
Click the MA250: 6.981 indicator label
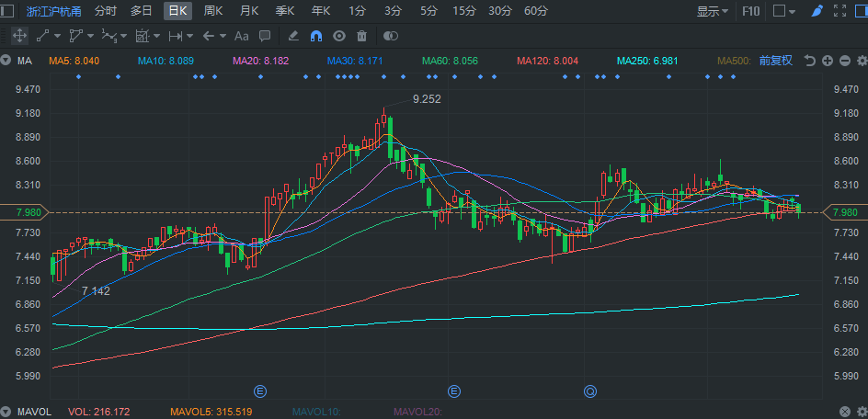pos(647,61)
